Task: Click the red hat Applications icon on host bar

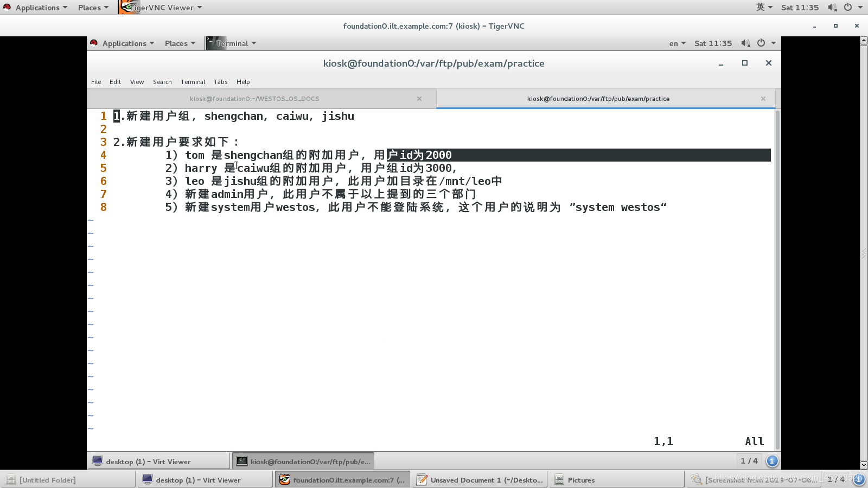Action: [x=7, y=8]
